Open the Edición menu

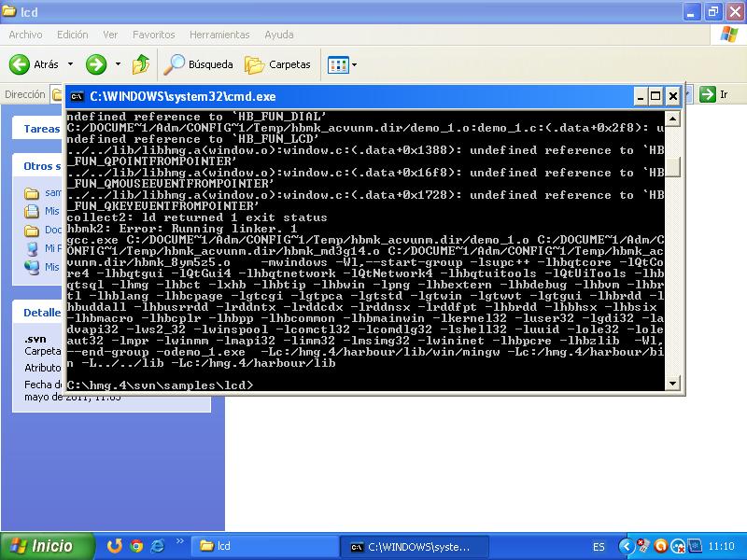pos(73,35)
